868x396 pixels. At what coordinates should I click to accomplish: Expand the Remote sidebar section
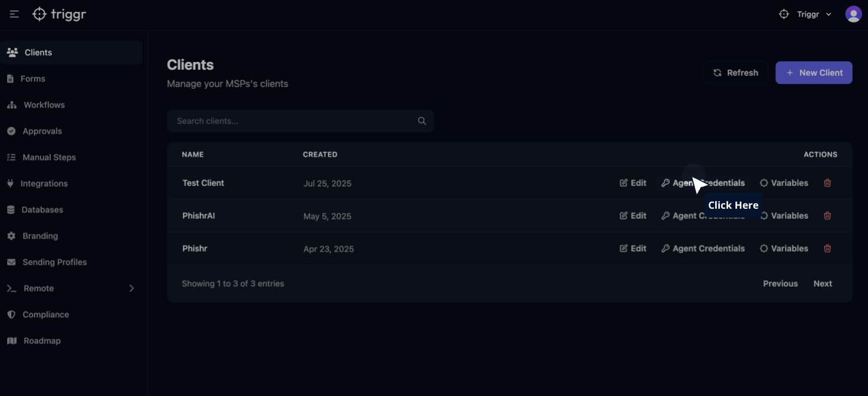(131, 289)
